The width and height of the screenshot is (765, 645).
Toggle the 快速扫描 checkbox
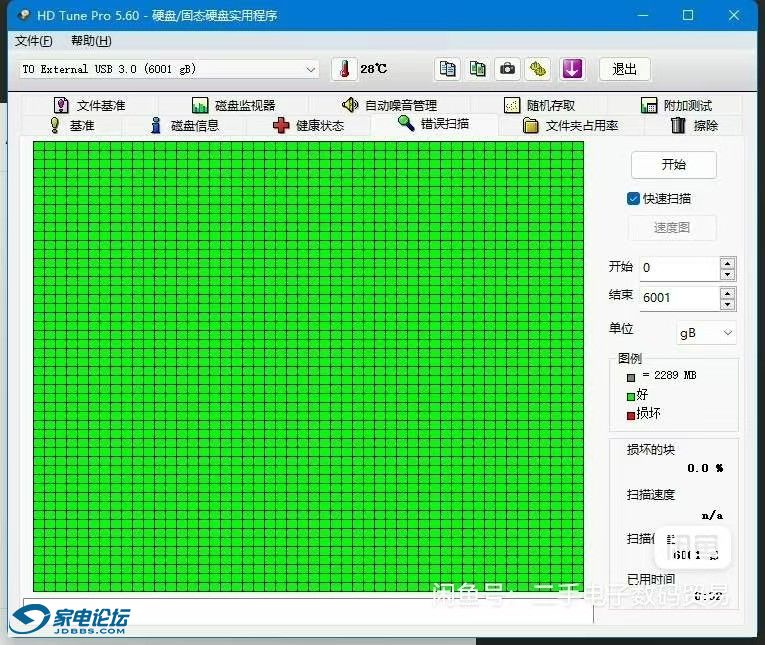pos(633,199)
